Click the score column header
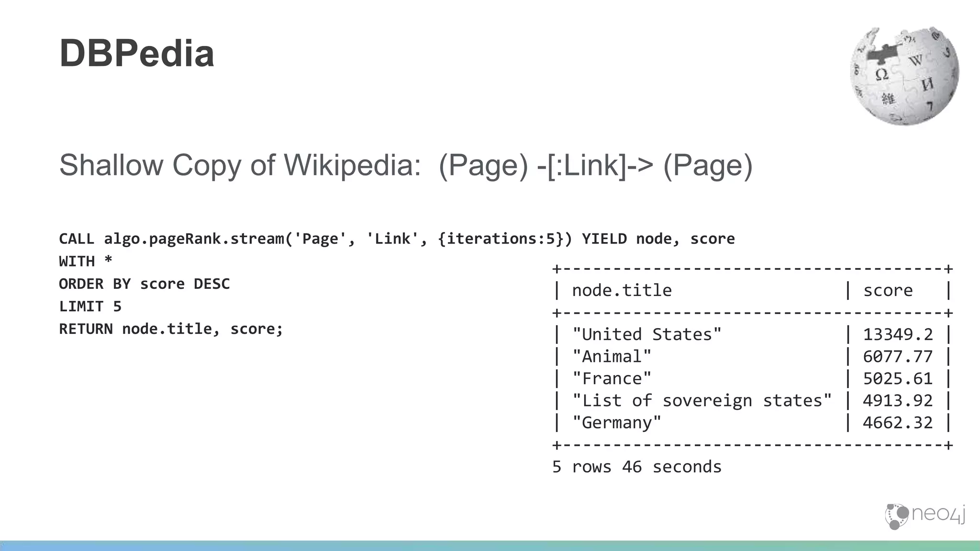The width and height of the screenshot is (980, 551). pyautogui.click(x=888, y=290)
